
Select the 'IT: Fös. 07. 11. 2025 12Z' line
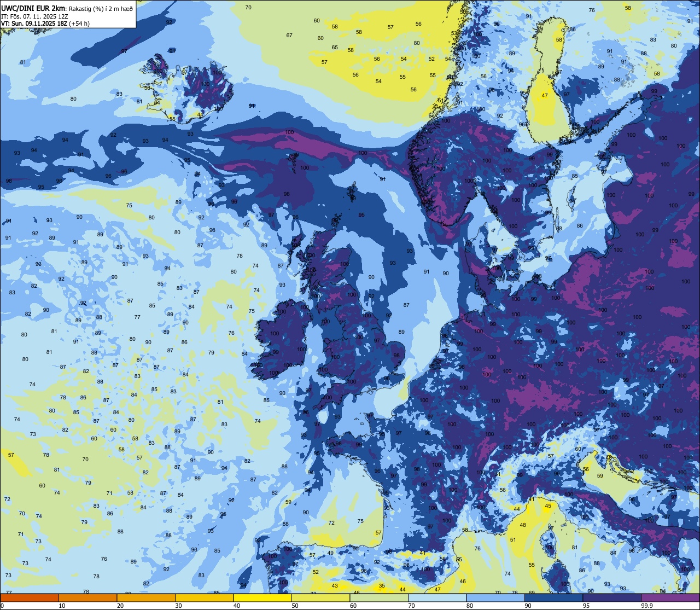coord(34,16)
